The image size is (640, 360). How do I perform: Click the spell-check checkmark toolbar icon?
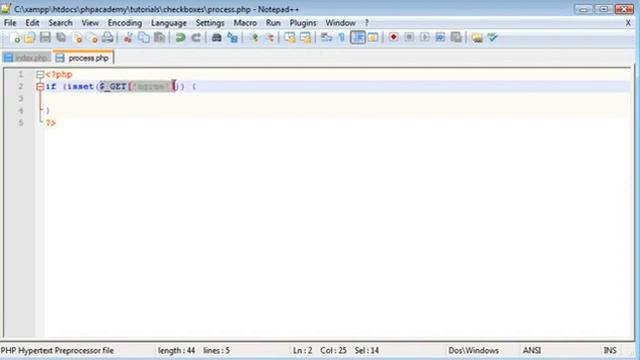[x=493, y=38]
